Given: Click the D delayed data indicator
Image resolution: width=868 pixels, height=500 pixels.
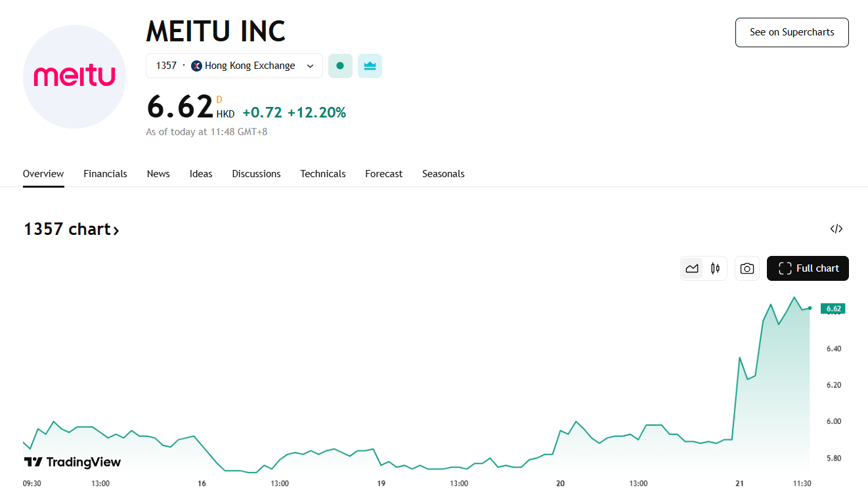Looking at the screenshot, I should tap(219, 100).
